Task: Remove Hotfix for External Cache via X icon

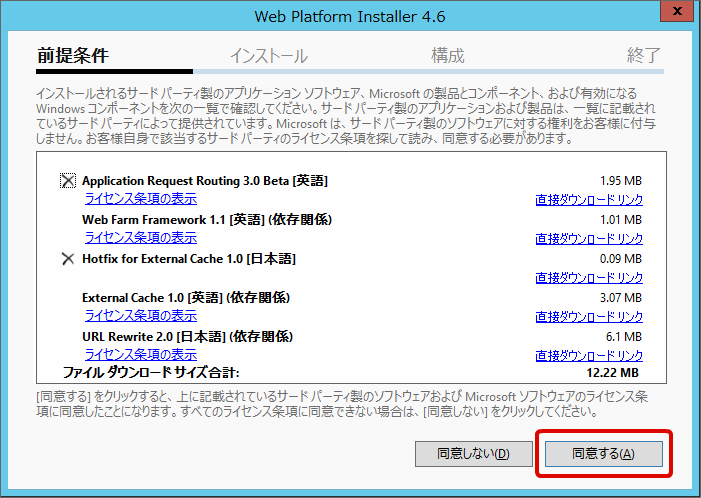Action: pos(68,259)
